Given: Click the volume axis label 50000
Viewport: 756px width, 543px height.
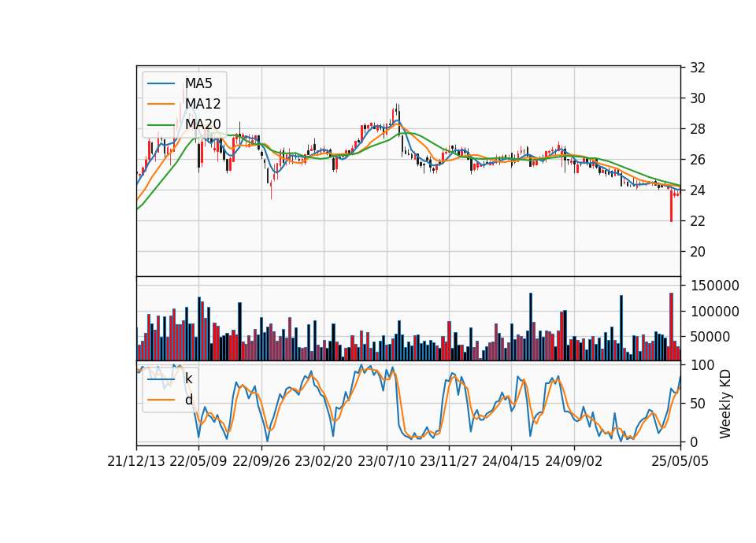Looking at the screenshot, I should 711,337.
